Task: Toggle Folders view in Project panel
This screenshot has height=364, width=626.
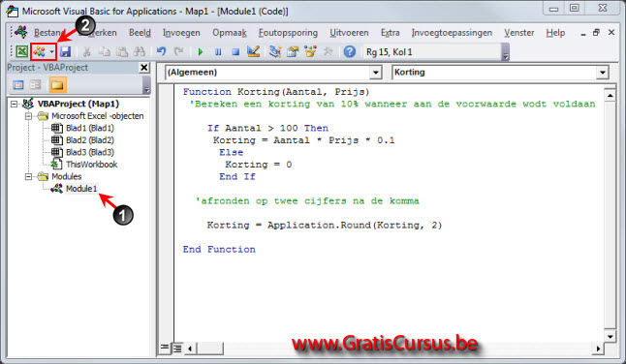Action: click(57, 84)
